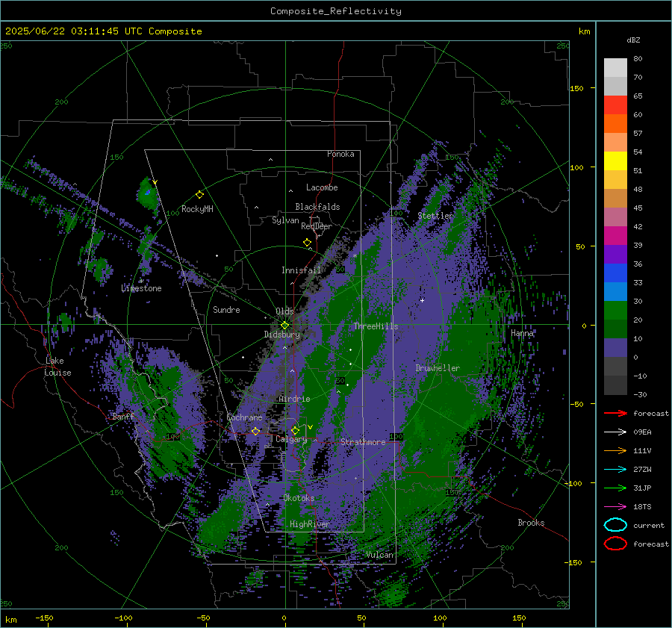This screenshot has width=672, height=628.
Task: Click the Ponoka town label
Action: (340, 154)
